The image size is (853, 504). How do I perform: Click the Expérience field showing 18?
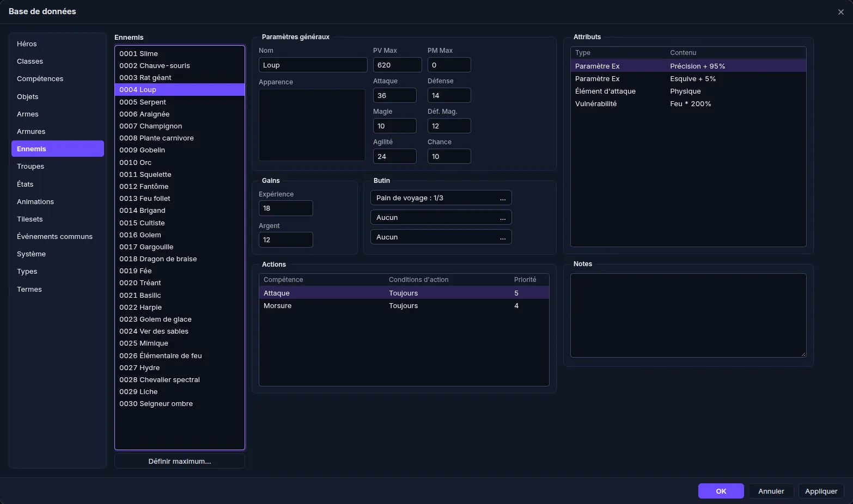pyautogui.click(x=285, y=208)
